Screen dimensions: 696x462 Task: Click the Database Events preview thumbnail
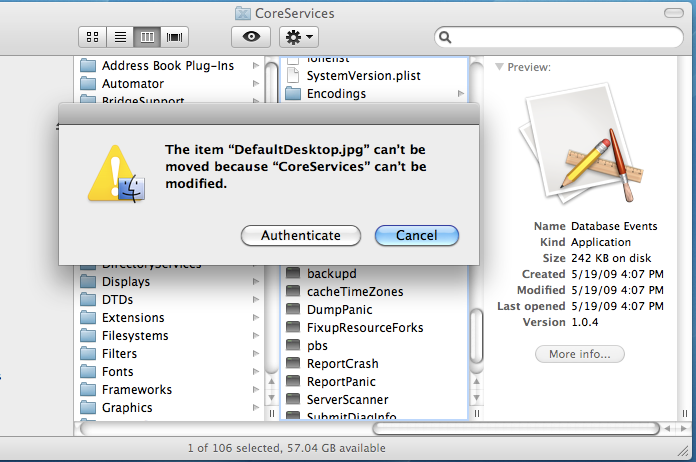[x=582, y=144]
